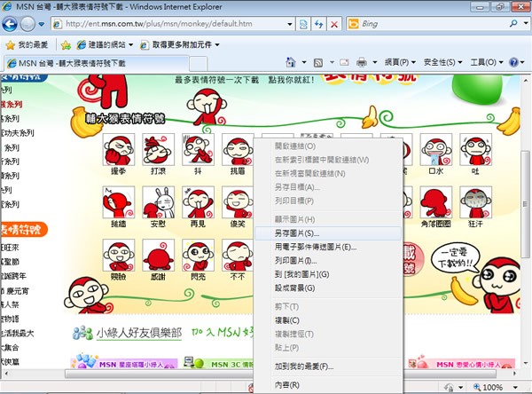Click the 挑眉 monkey emoticon

tap(238, 149)
